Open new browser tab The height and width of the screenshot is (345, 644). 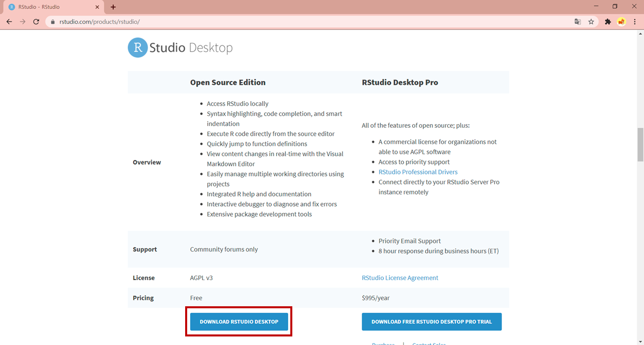pos(113,7)
